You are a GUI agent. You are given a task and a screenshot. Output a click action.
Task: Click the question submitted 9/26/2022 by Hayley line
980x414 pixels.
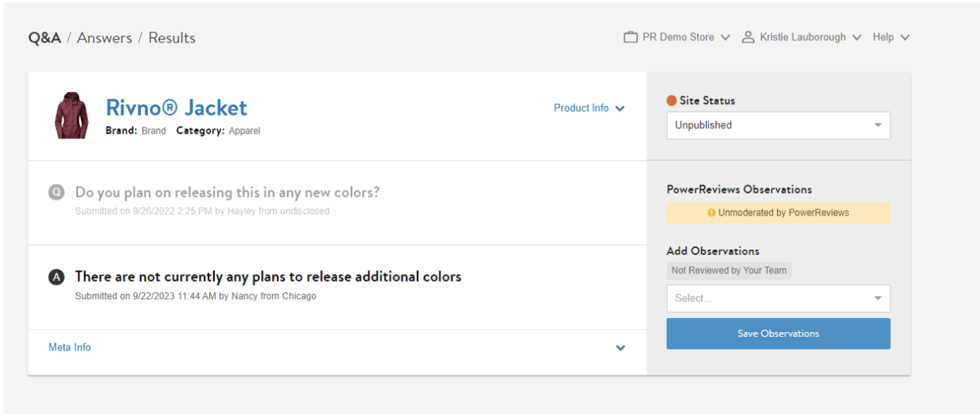(x=202, y=211)
